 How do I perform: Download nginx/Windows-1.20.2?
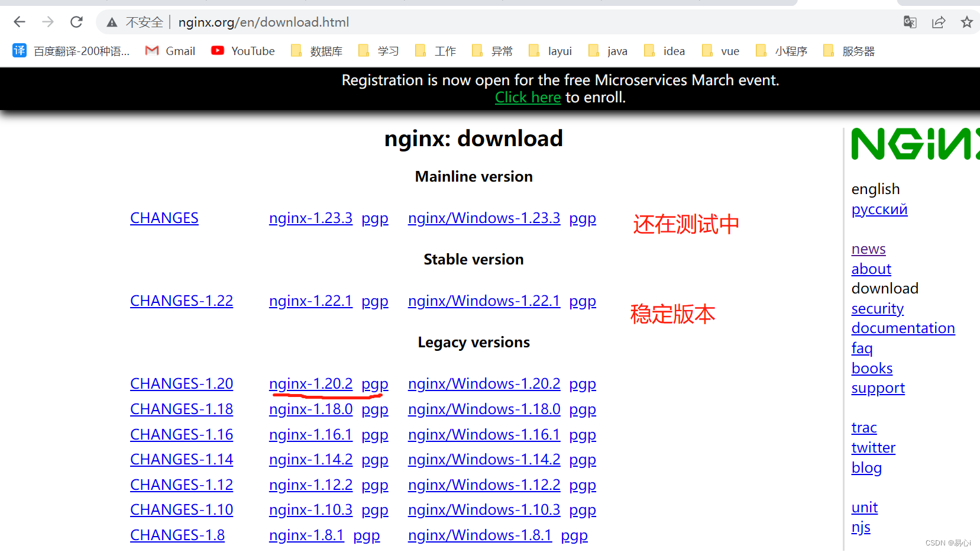(484, 384)
